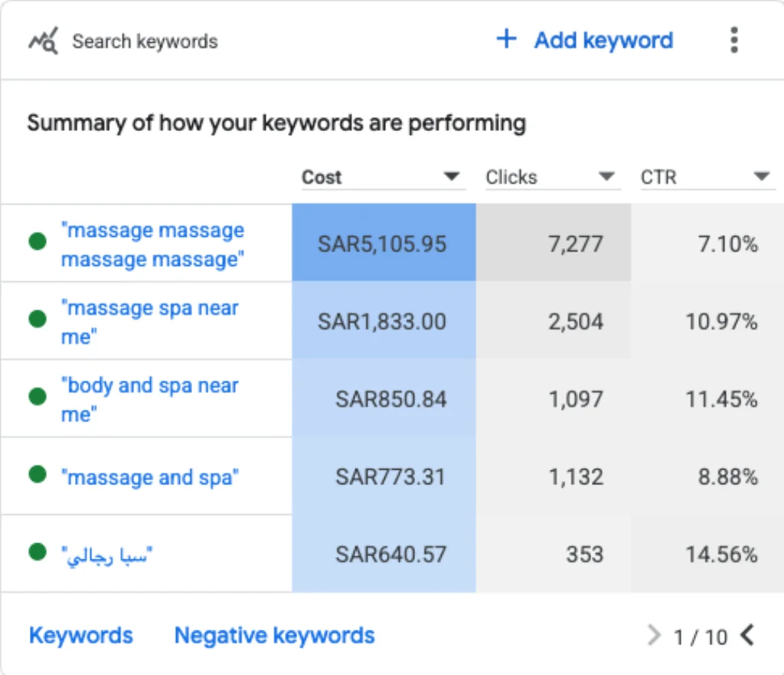This screenshot has height=675, width=784.
Task: Click the SAR5,105.95 highlighted cost cell
Action: click(x=384, y=243)
